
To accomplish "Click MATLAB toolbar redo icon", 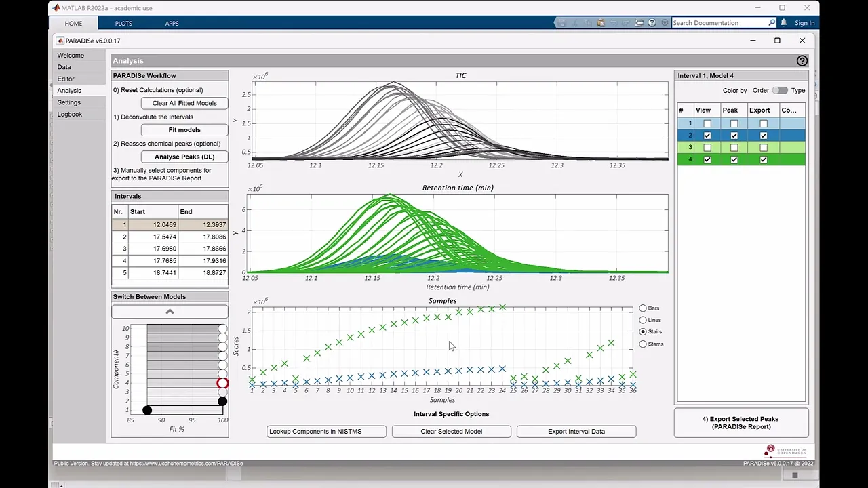I will click(626, 23).
